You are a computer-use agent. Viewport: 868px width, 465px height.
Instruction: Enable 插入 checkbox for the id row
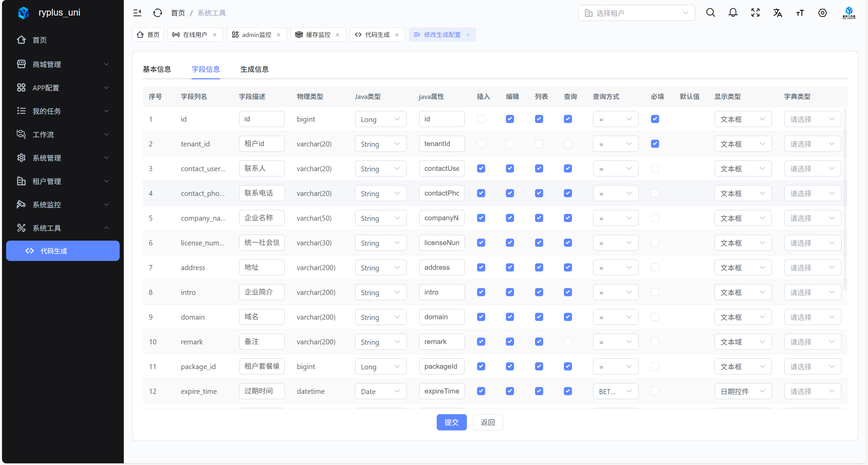click(x=481, y=119)
